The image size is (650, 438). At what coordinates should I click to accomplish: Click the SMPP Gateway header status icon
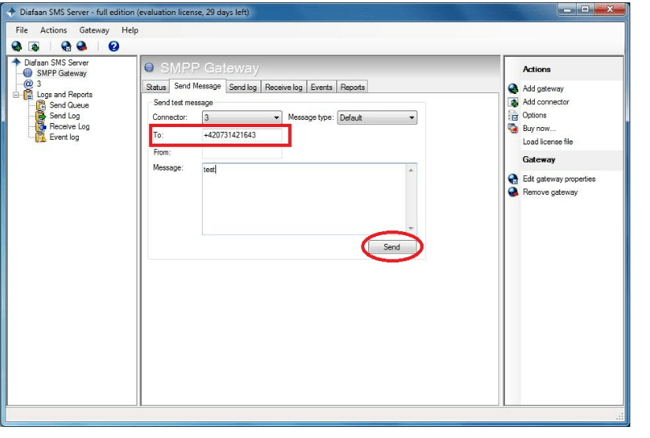[149, 67]
